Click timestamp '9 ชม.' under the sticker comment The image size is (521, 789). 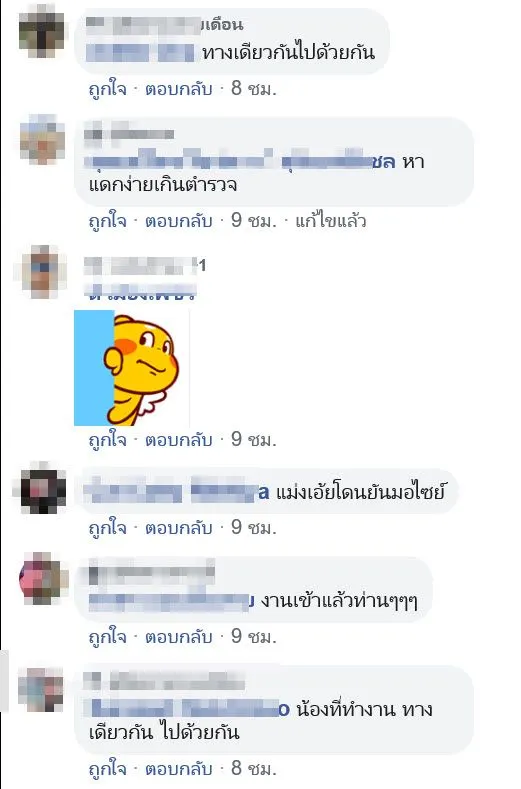254,440
